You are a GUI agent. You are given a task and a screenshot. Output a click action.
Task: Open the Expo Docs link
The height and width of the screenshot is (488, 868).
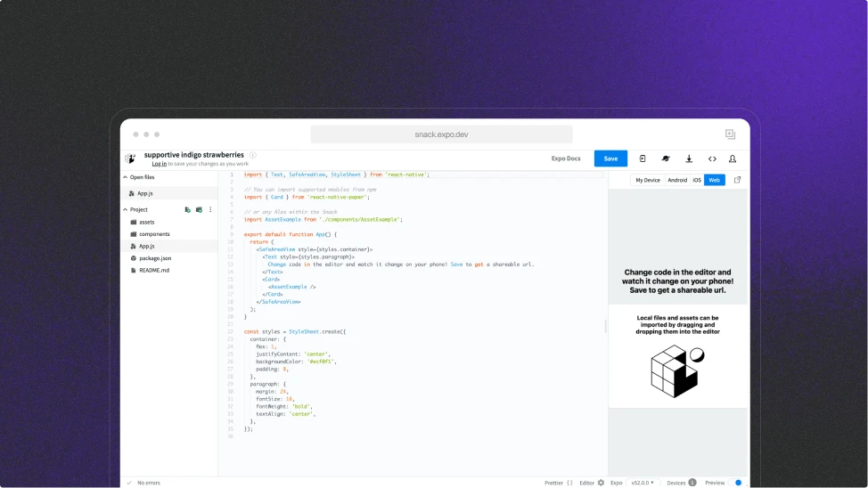(566, 159)
